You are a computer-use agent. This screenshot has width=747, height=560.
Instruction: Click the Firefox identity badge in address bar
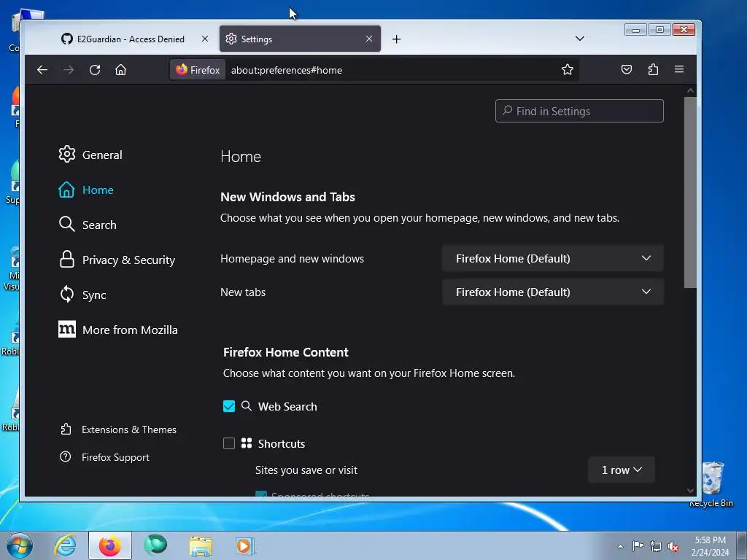198,70
